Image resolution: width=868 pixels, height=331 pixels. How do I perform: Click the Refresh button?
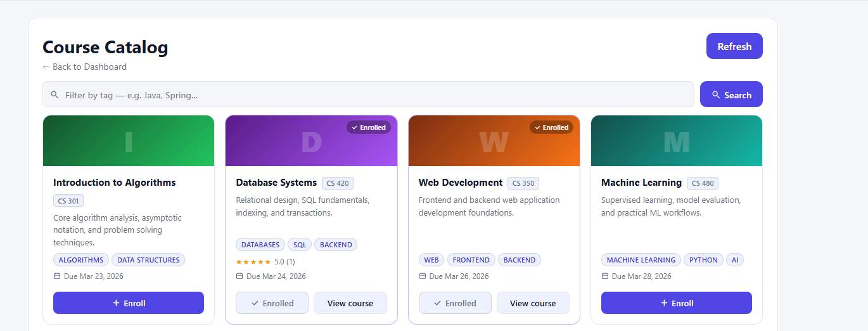tap(734, 46)
